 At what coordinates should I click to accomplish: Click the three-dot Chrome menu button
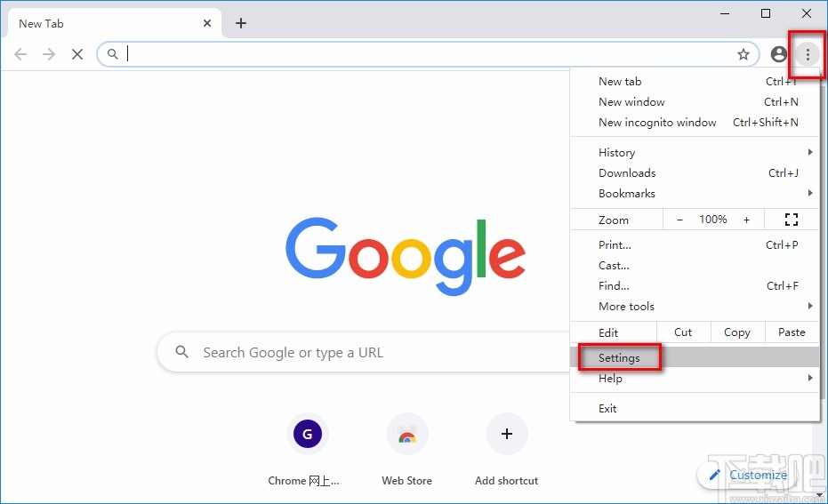click(808, 54)
